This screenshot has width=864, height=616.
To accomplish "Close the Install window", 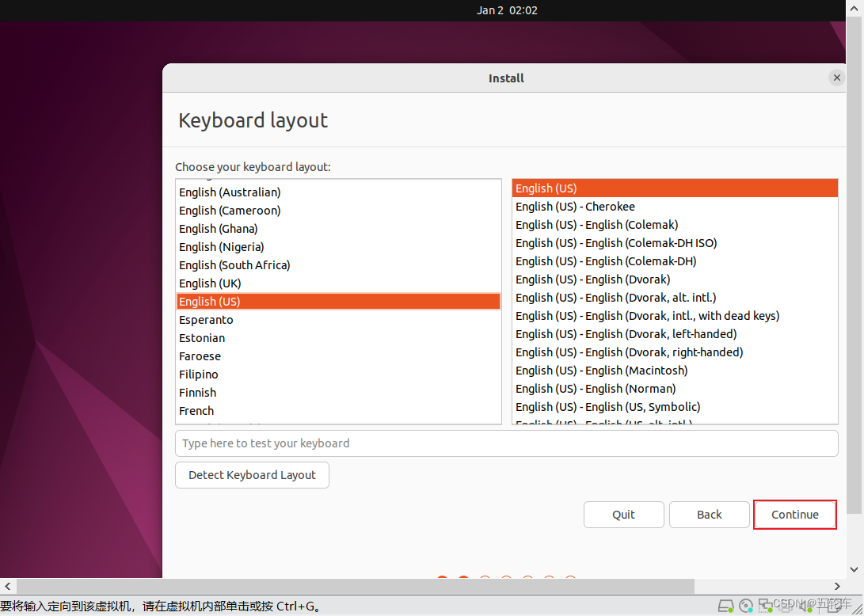I will [836, 78].
